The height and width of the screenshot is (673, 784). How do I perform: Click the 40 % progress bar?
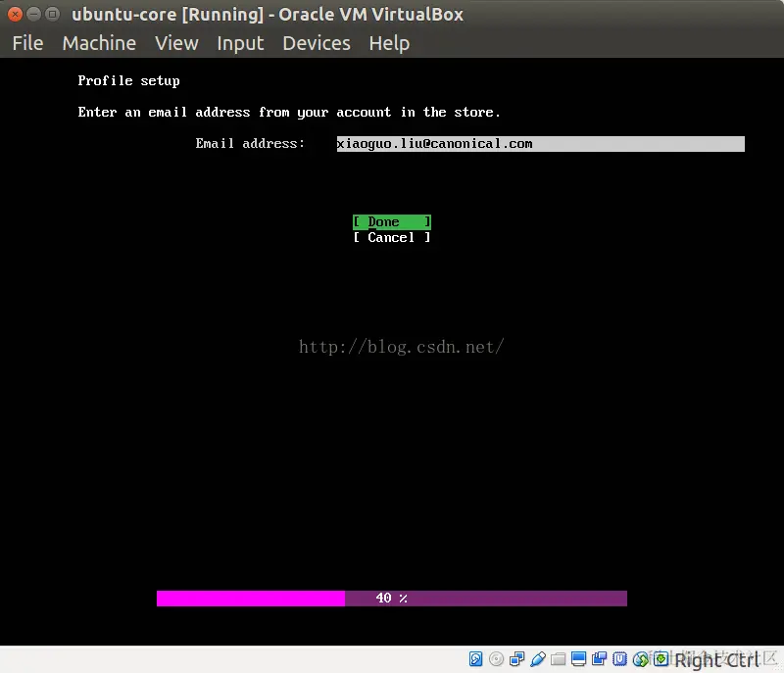(x=391, y=598)
